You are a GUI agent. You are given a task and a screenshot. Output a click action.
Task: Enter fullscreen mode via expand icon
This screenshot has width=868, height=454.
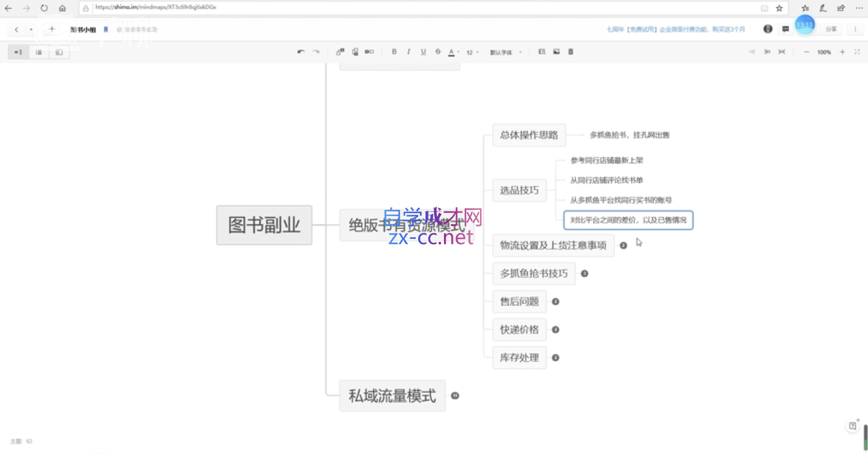pos(857,52)
